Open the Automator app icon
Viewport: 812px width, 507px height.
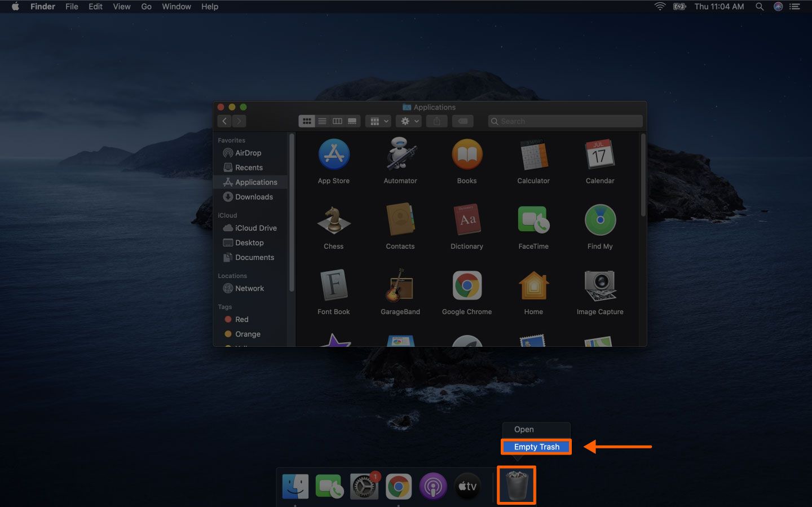pyautogui.click(x=400, y=153)
